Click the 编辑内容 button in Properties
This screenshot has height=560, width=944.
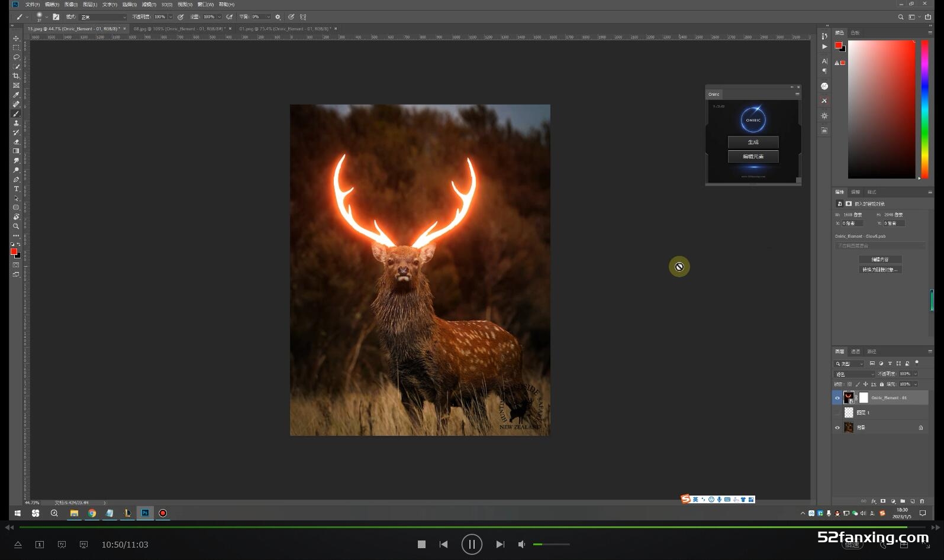pos(880,260)
